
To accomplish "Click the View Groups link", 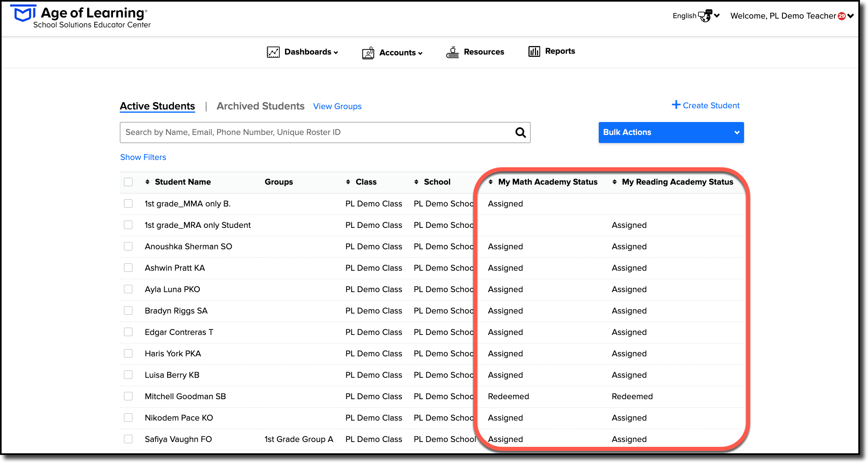I will [x=338, y=107].
